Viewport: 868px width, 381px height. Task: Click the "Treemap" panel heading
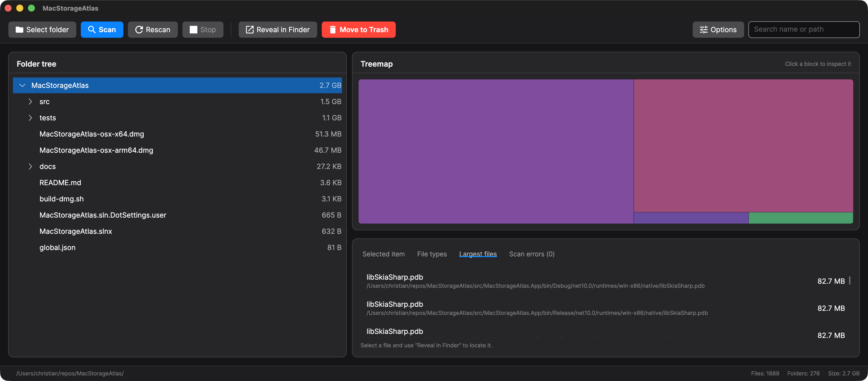click(376, 64)
